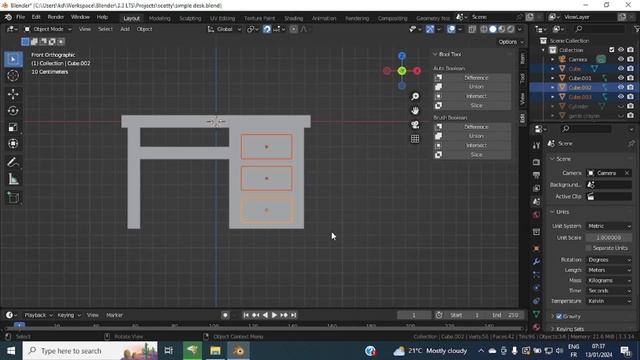Image resolution: width=640 pixels, height=360 pixels.
Task: Play the animation forward
Action: 274,315
